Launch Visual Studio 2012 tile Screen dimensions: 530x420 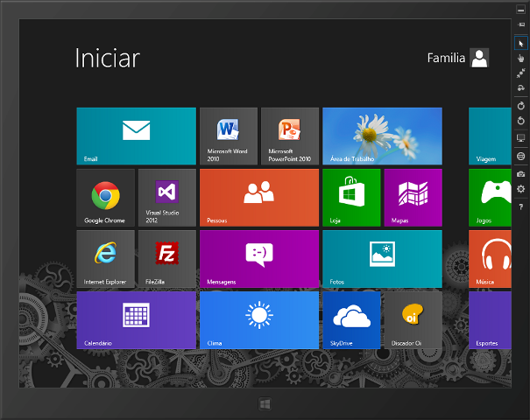pos(167,198)
